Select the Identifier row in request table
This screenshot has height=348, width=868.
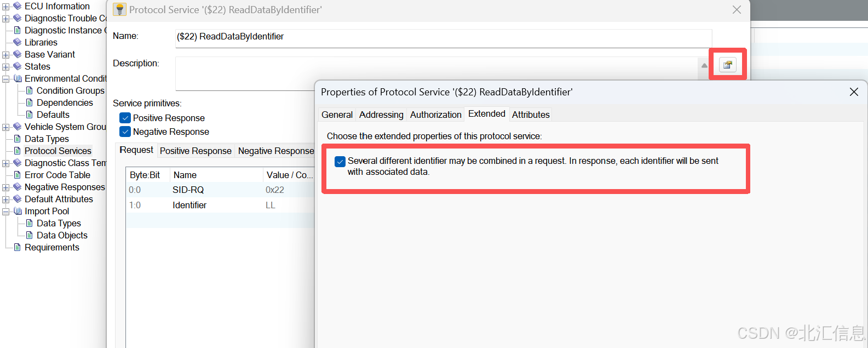point(220,205)
